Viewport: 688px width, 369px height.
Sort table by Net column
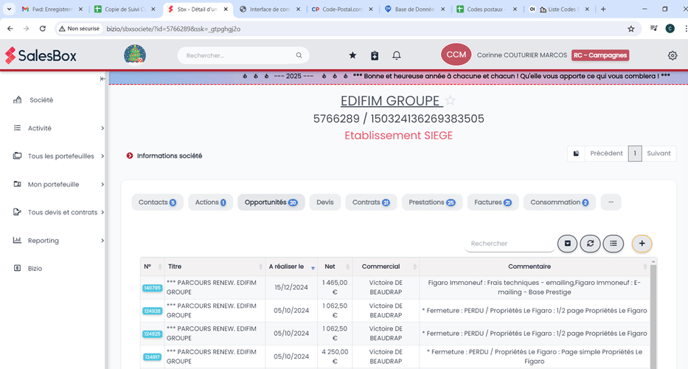point(335,266)
